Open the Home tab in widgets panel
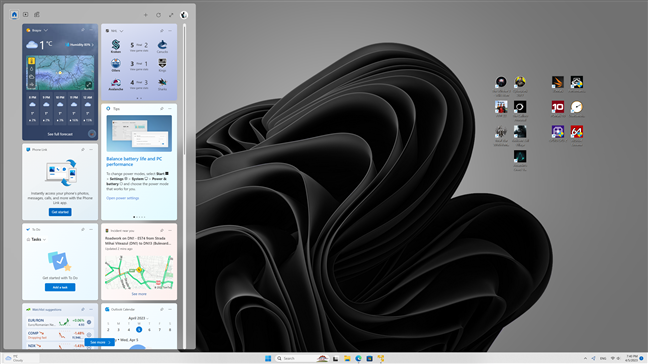Viewport: 648px width, 364px height. tap(14, 14)
